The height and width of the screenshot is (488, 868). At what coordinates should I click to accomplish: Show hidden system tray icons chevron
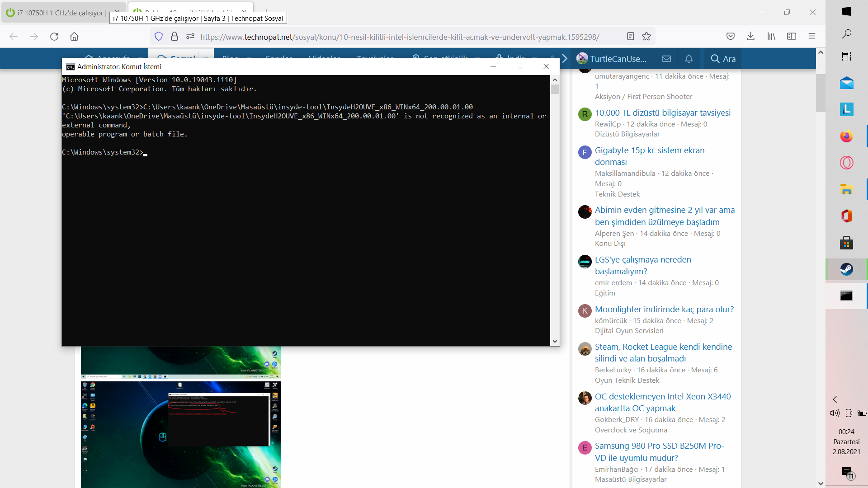(x=835, y=399)
